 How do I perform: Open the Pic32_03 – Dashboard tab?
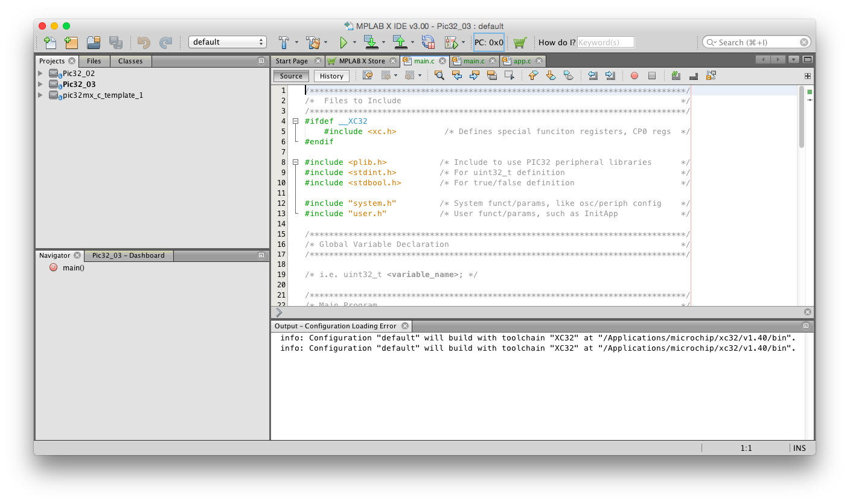[x=129, y=255]
